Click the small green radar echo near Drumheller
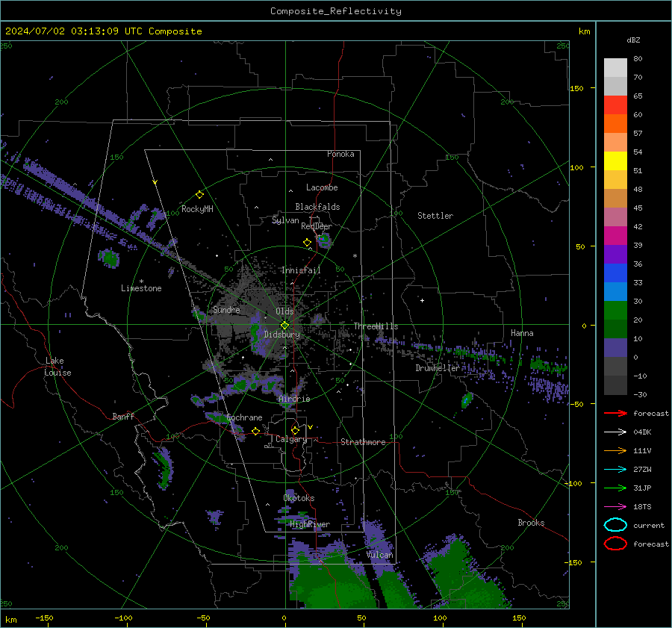 [466, 400]
